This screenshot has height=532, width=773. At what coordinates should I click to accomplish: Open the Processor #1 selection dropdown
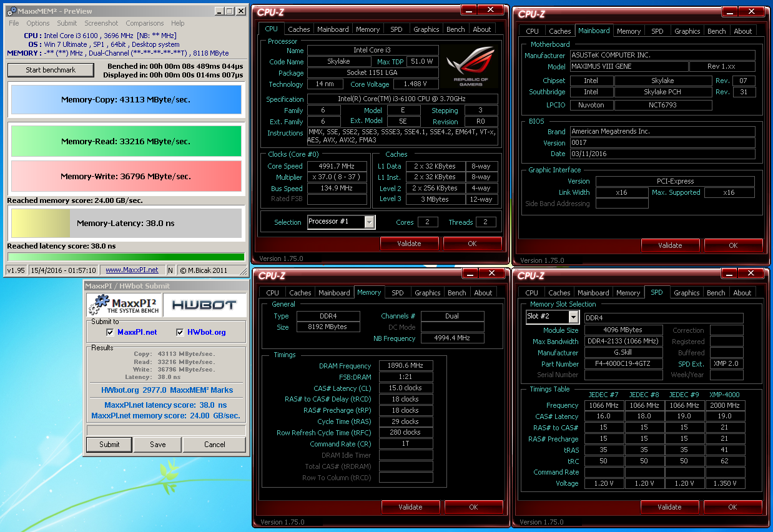[370, 222]
